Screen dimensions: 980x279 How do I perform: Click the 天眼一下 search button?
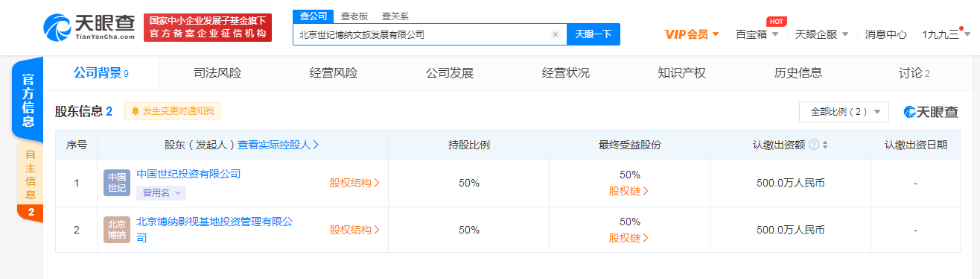click(x=594, y=34)
